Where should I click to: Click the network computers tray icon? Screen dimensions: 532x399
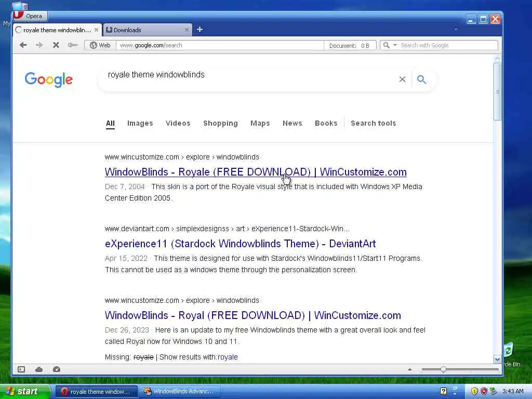coord(494,392)
